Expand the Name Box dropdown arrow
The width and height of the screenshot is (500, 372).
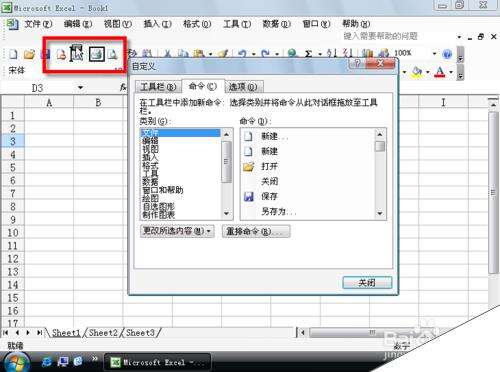[80, 88]
